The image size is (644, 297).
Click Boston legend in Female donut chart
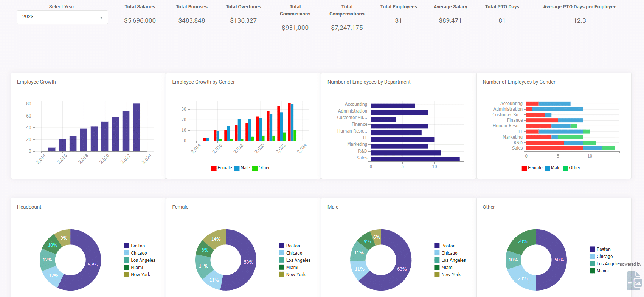(290, 246)
